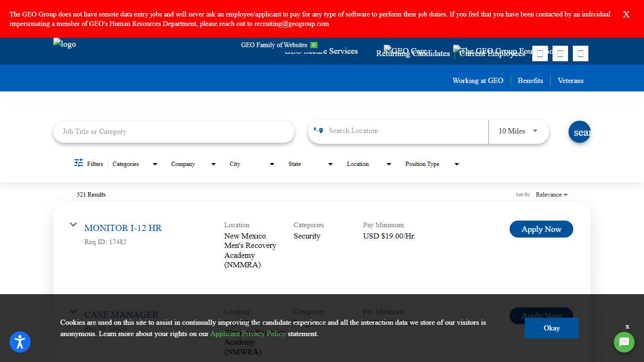The width and height of the screenshot is (644, 362).
Task: Dismiss the red warning banner with X
Action: 626,15
